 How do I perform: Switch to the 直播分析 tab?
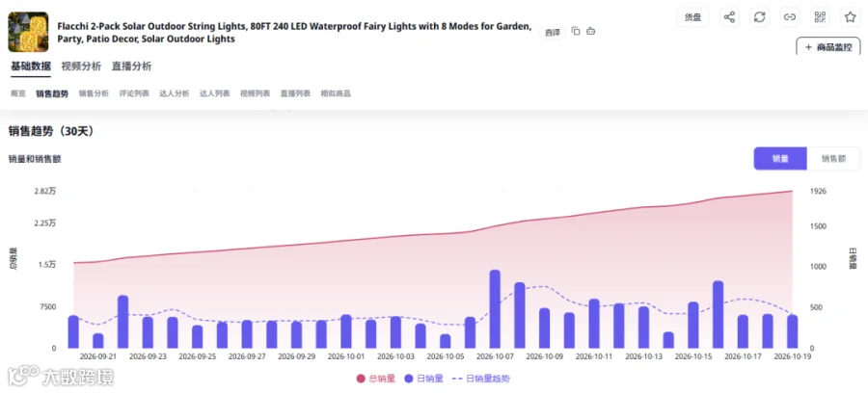131,66
